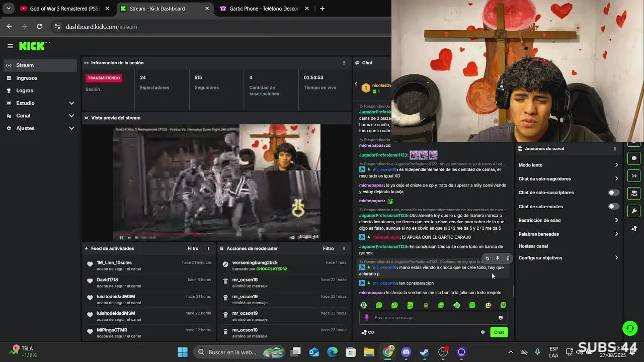Select the broadcast signal icon in right sidebar

point(634,175)
